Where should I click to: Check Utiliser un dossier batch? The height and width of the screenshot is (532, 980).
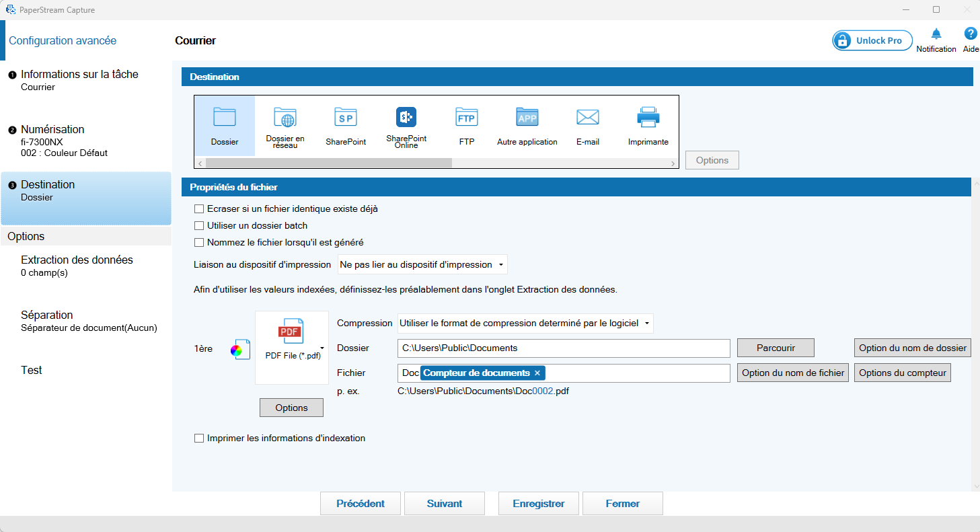(199, 225)
